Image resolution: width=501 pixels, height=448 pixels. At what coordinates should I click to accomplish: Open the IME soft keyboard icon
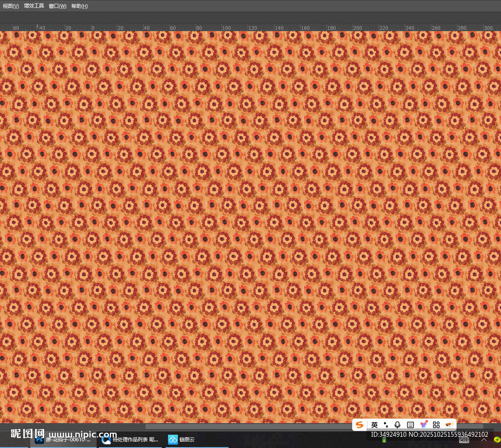[x=410, y=424]
